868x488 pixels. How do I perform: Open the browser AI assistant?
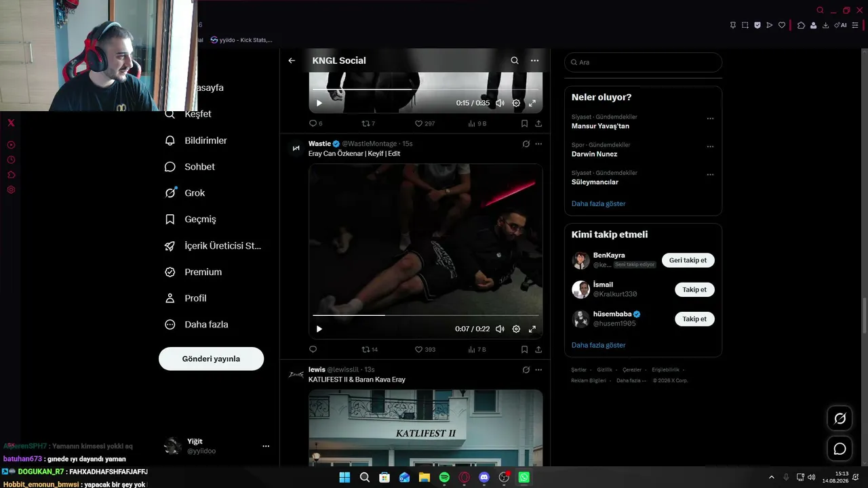pyautogui.click(x=841, y=25)
